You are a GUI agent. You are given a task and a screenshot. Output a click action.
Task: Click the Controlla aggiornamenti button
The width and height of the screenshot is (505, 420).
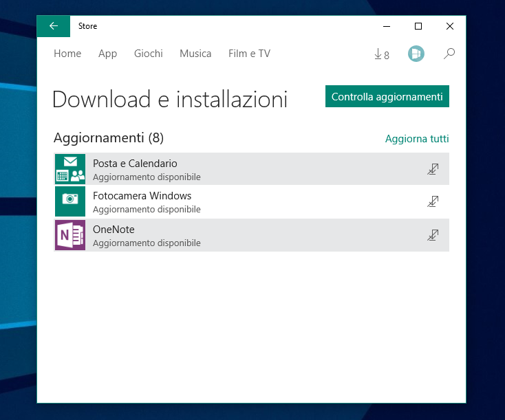point(387,96)
